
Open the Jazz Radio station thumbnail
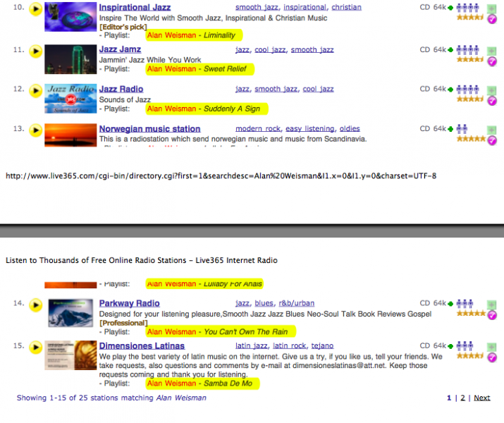click(70, 99)
